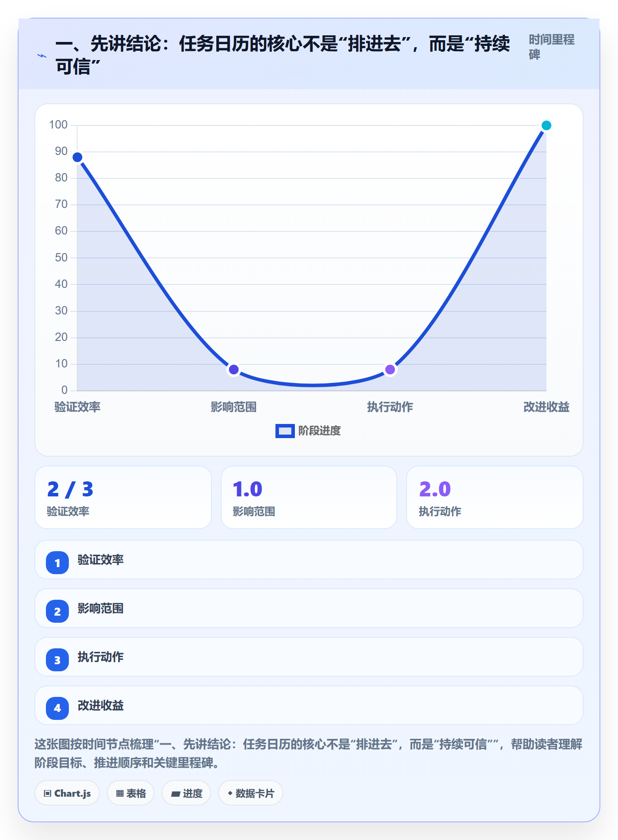Viewport: 618px width, 840px height.
Task: Click the purple 执行动作 data point
Action: 390,369
